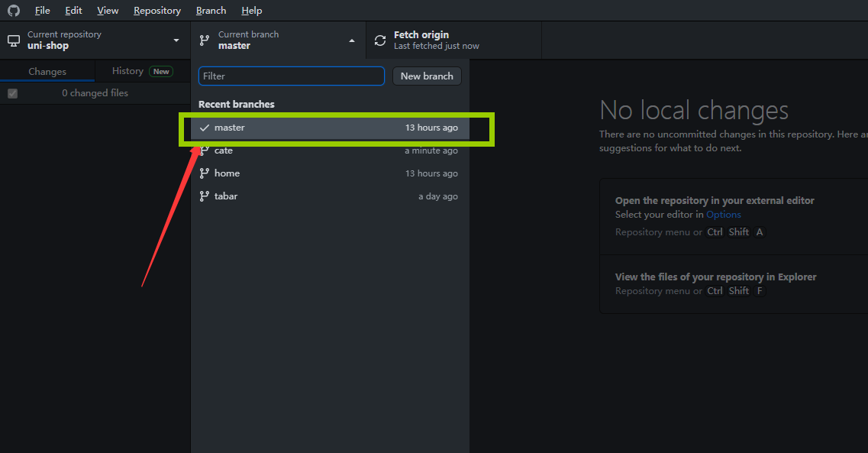This screenshot has width=868, height=453.
Task: Click the New branch button
Action: (x=427, y=76)
